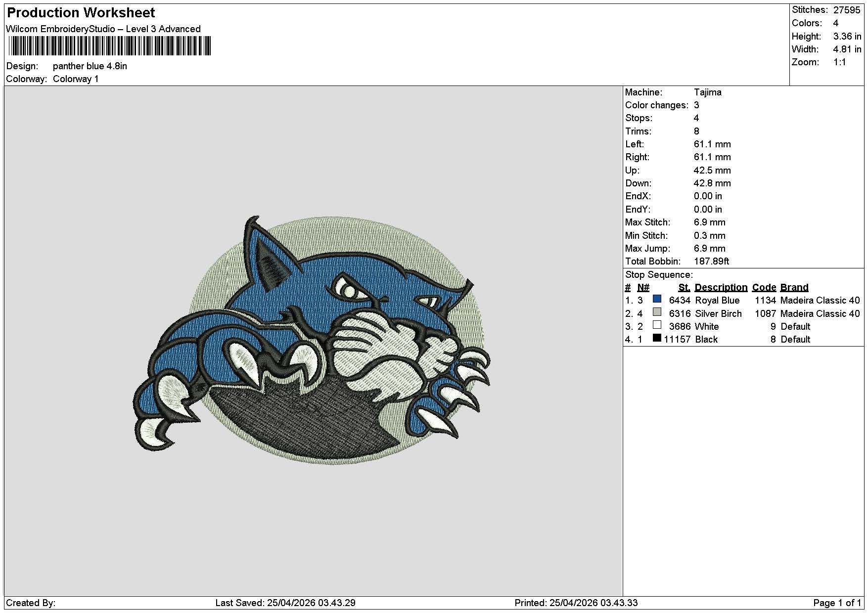Click the design name panther blue 4.8in
The image size is (868, 613).
(x=90, y=66)
